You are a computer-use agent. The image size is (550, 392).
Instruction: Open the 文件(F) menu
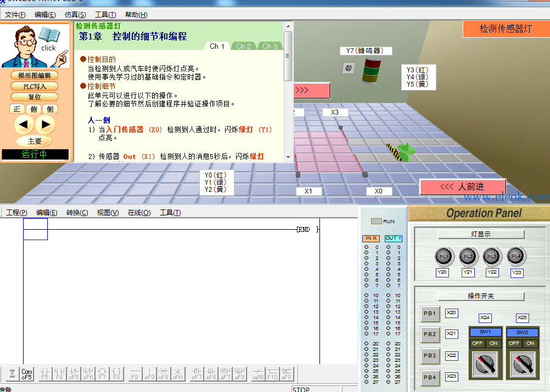15,15
